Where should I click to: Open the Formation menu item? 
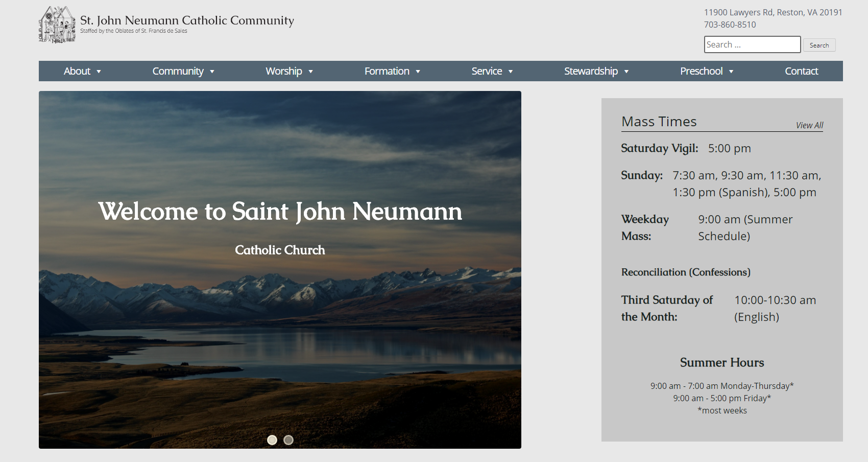coord(387,71)
